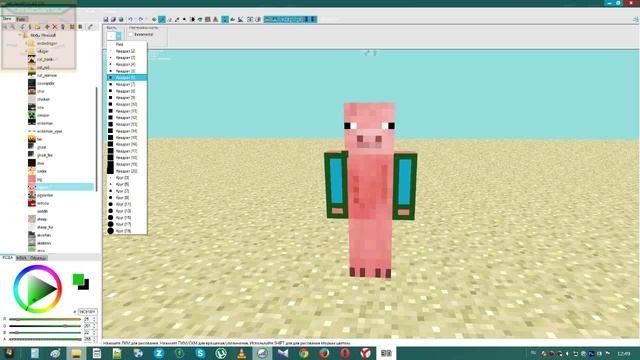Switch to the Образцы swatches tab
This screenshot has height=360, width=640.
[x=38, y=258]
